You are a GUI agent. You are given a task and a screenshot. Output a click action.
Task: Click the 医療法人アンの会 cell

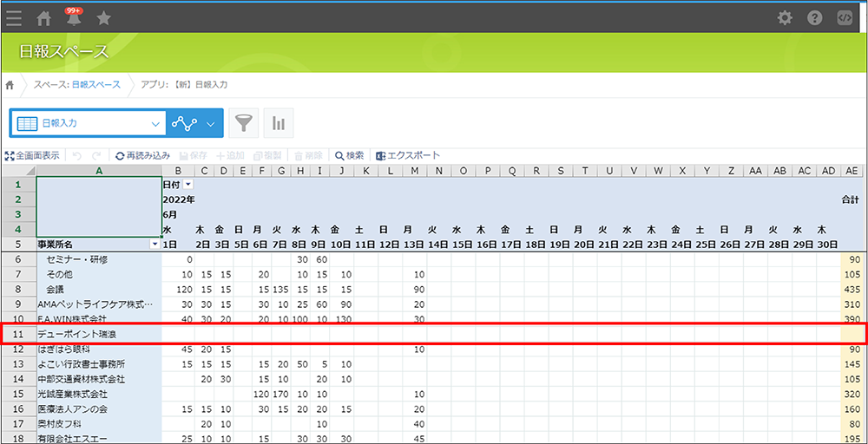(x=99, y=409)
